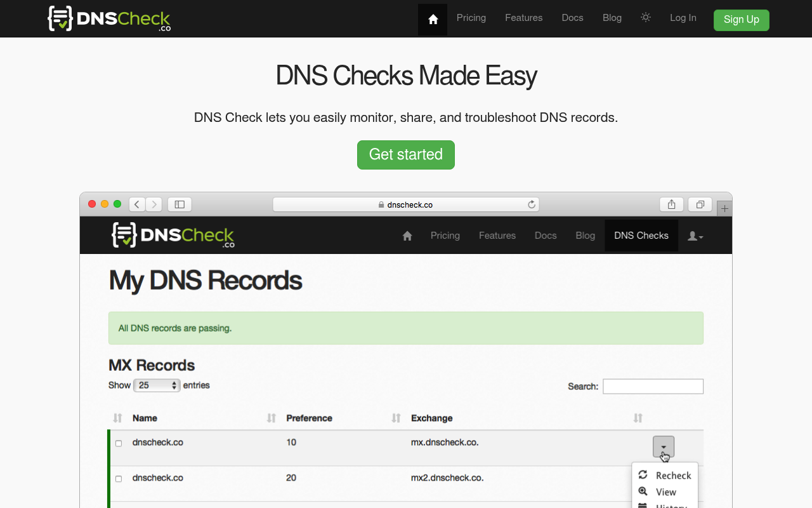Click the Log In link
The height and width of the screenshot is (508, 812).
(683, 18)
